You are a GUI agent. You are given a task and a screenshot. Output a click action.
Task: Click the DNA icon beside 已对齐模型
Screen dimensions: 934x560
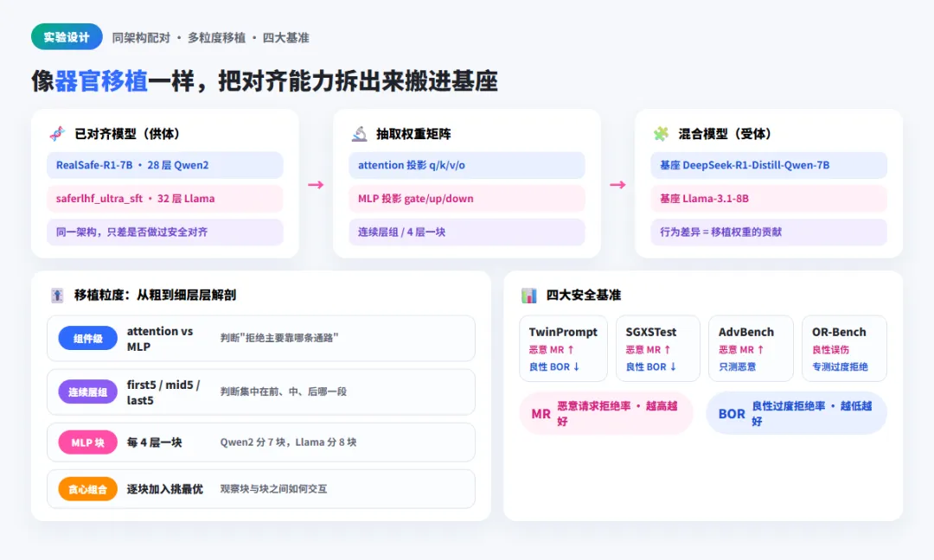coord(57,134)
